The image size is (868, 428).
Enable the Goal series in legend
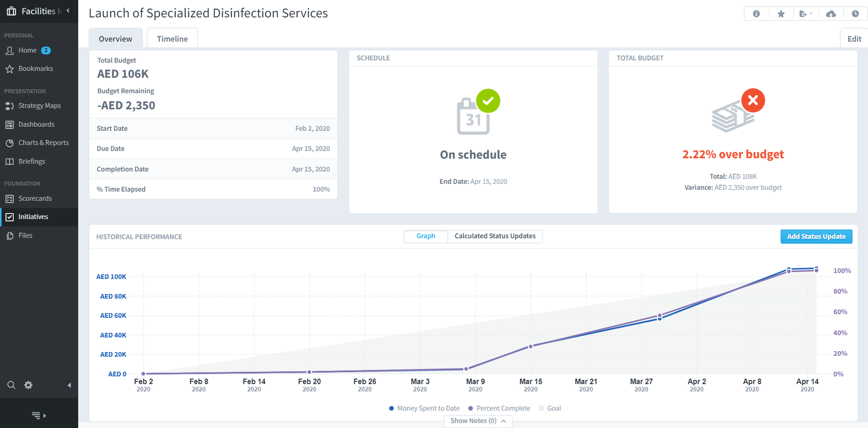(x=550, y=408)
